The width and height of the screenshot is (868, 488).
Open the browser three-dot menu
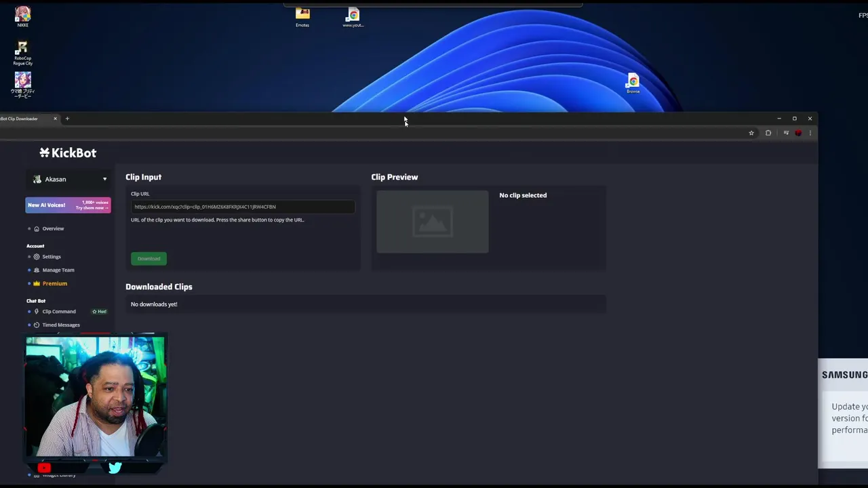(810, 133)
